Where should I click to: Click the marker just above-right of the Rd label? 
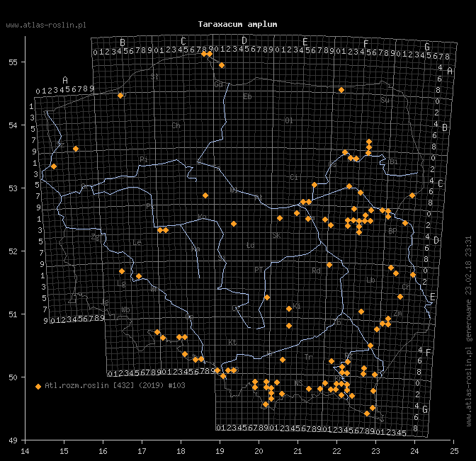coord(329,265)
